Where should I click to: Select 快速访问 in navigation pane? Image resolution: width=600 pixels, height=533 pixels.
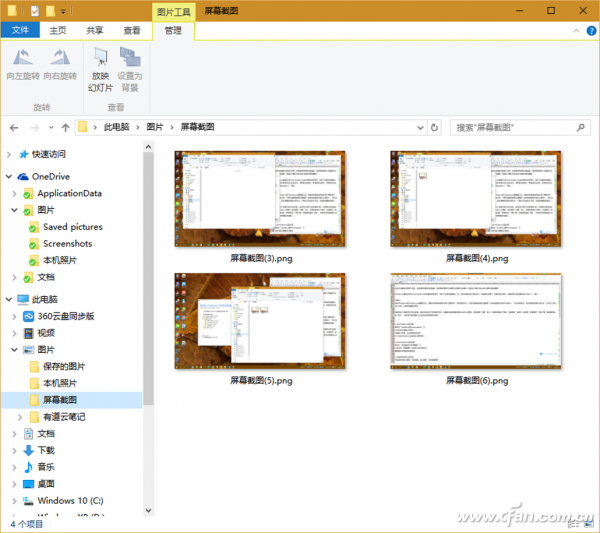click(x=49, y=154)
